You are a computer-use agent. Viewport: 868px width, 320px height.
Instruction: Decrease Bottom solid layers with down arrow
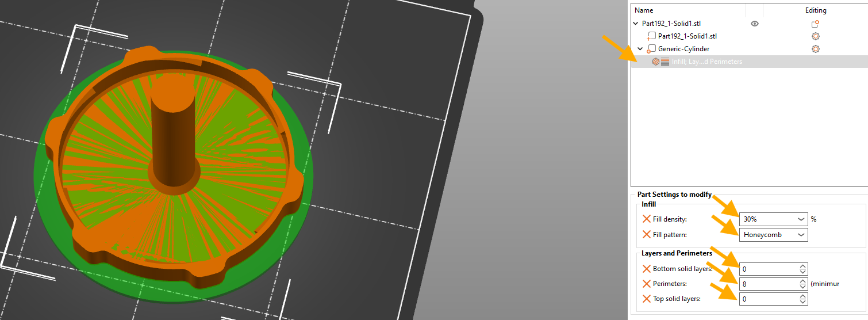(803, 272)
